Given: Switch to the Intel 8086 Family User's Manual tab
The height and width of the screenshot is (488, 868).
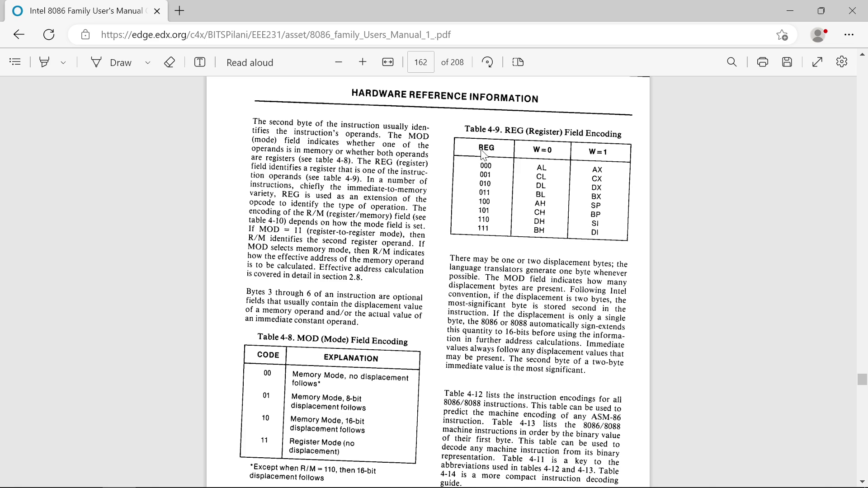Looking at the screenshot, I should 81,10.
